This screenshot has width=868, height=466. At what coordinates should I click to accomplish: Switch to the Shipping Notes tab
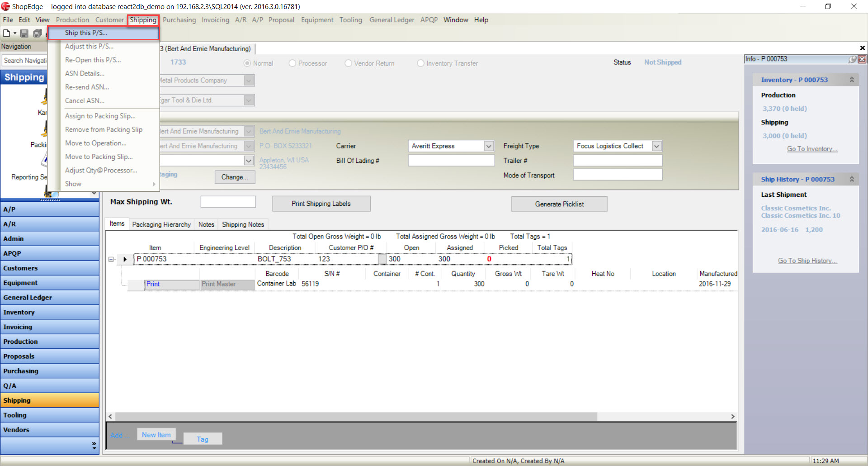click(x=243, y=224)
